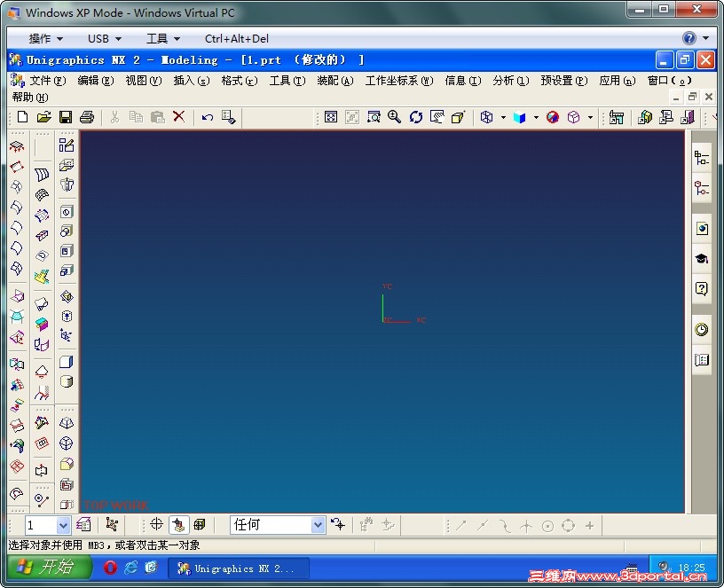Screen dimensions: 724x588
Task: Select the Block primitive icon
Action: 66,362
